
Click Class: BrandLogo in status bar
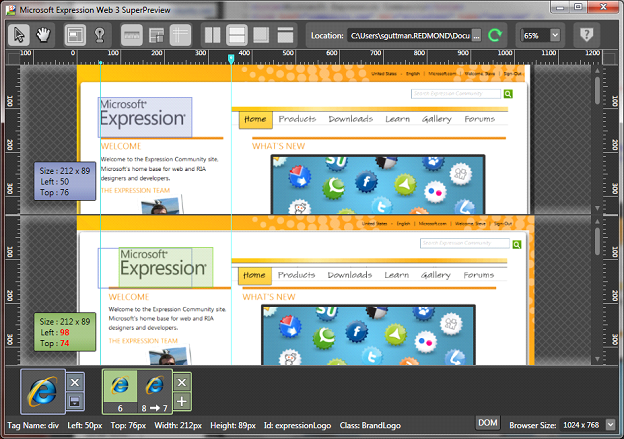[370, 425]
